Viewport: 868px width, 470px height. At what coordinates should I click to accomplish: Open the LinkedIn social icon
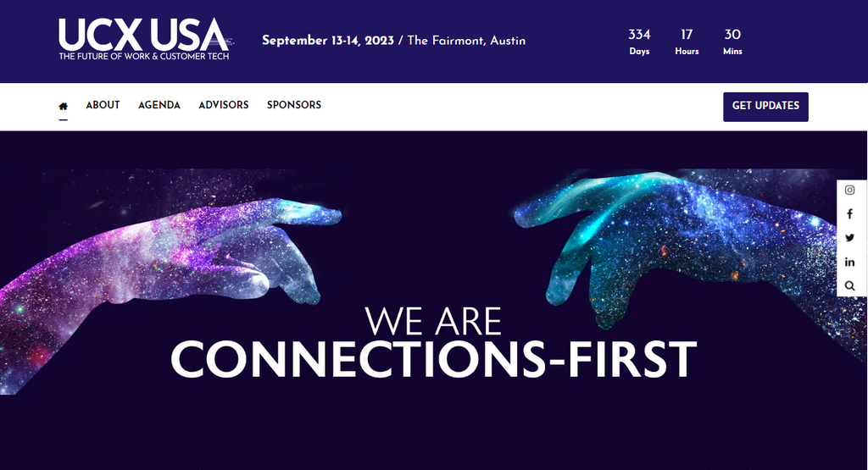[x=849, y=262]
